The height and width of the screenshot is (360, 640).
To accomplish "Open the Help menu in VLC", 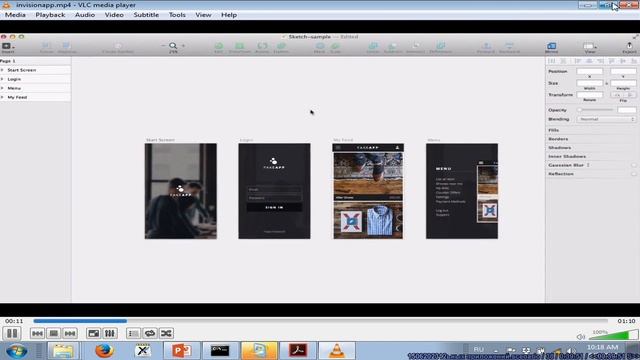I will point(229,15).
